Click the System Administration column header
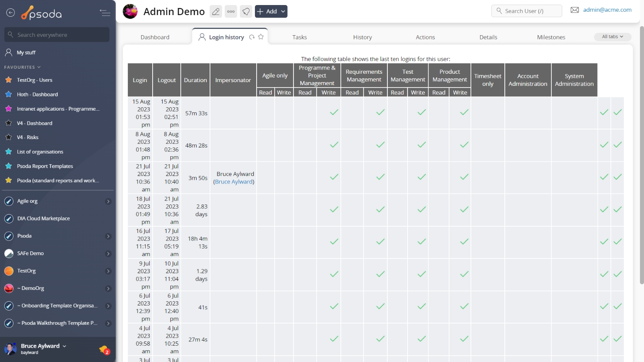Screen dimensions: 644x362 click(x=574, y=80)
